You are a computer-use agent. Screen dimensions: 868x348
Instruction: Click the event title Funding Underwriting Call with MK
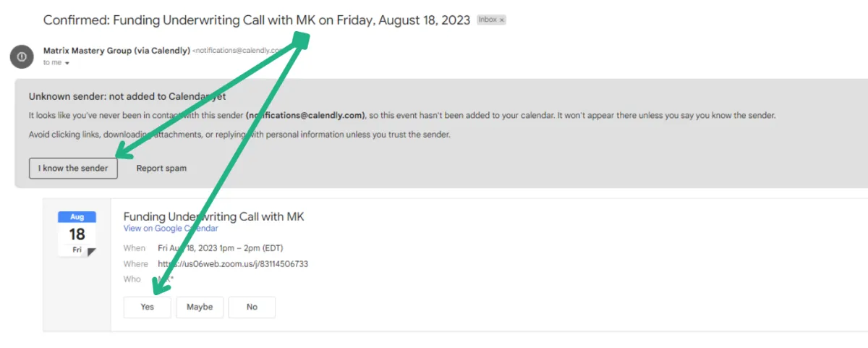coord(214,216)
